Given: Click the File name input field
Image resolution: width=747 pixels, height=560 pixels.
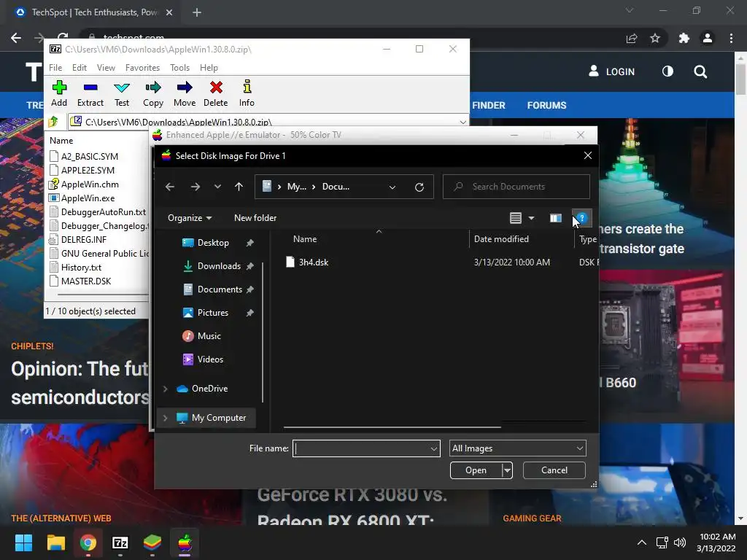Looking at the screenshot, I should point(361,448).
